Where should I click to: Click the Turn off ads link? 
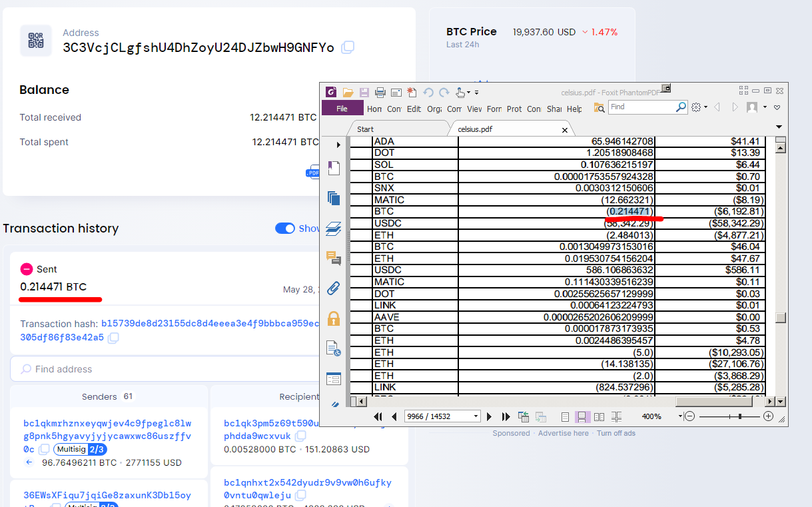[616, 433]
